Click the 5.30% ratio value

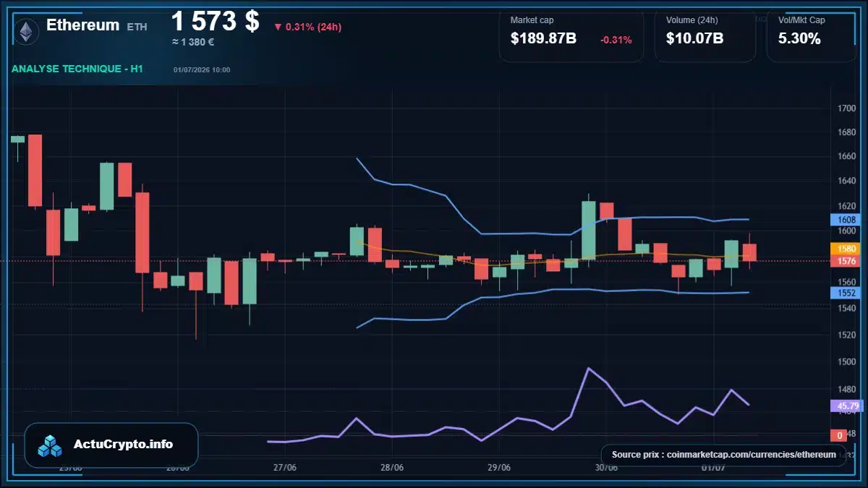[x=799, y=38]
